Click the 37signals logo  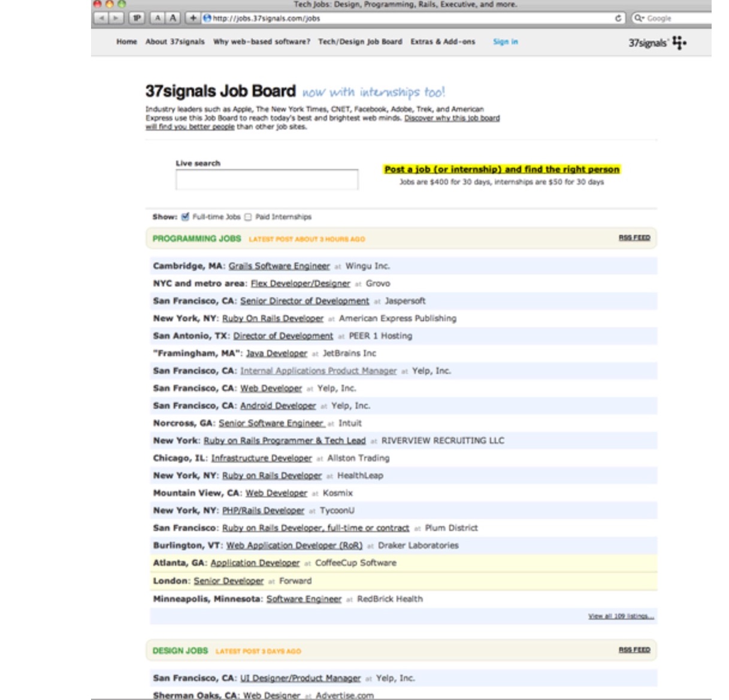click(x=657, y=43)
